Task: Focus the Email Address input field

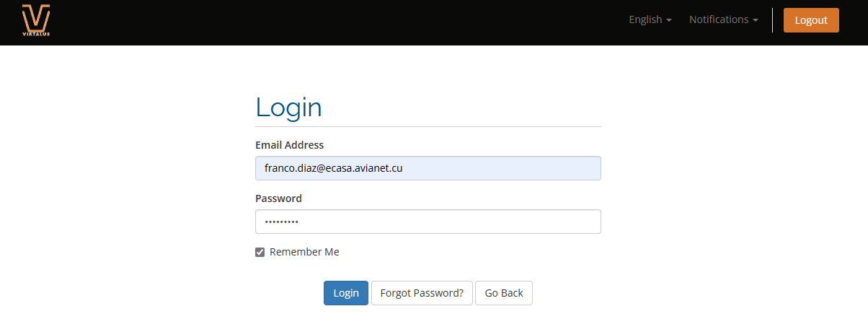Action: coord(428,168)
